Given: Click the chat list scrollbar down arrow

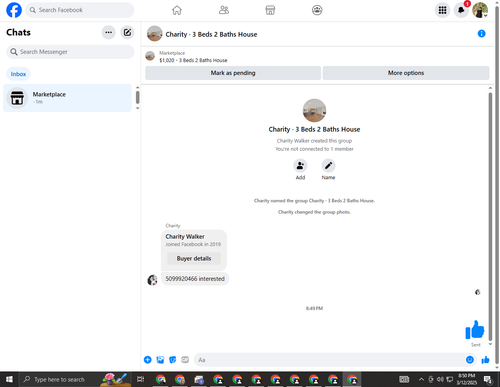Looking at the screenshot, I should click(x=137, y=108).
